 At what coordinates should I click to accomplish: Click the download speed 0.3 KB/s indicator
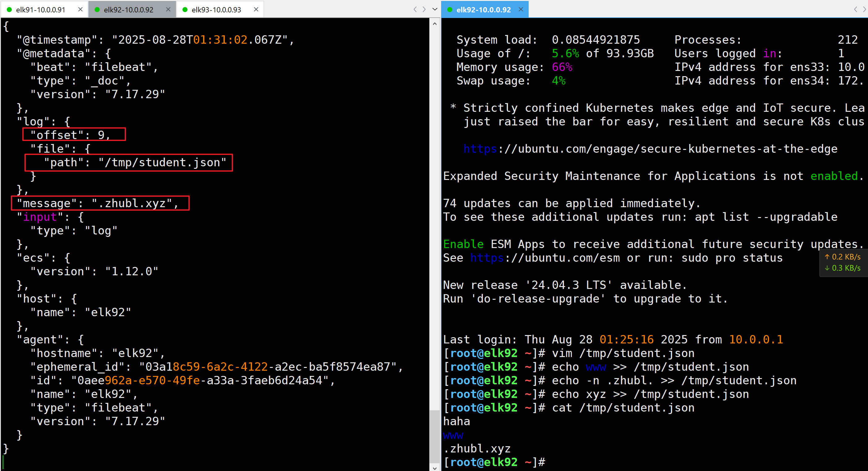842,268
